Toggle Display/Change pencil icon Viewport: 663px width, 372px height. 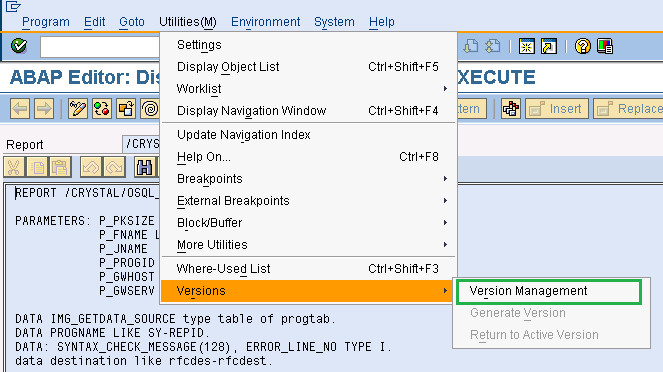coord(78,109)
